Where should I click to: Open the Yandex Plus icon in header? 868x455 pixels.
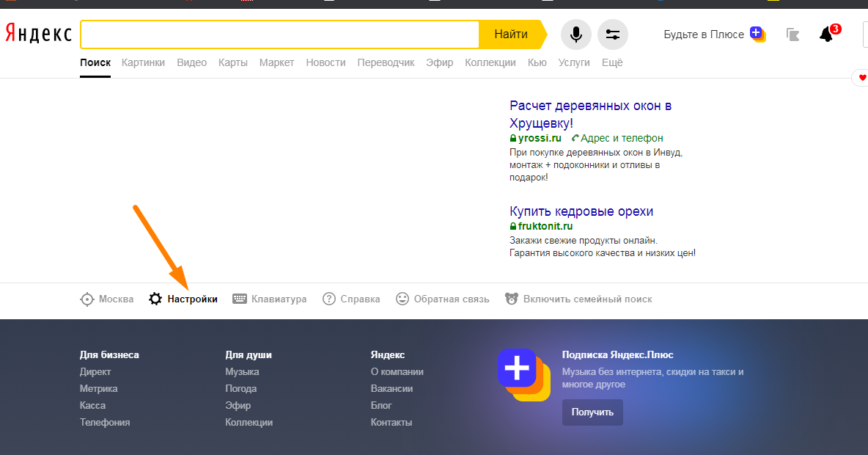point(758,34)
